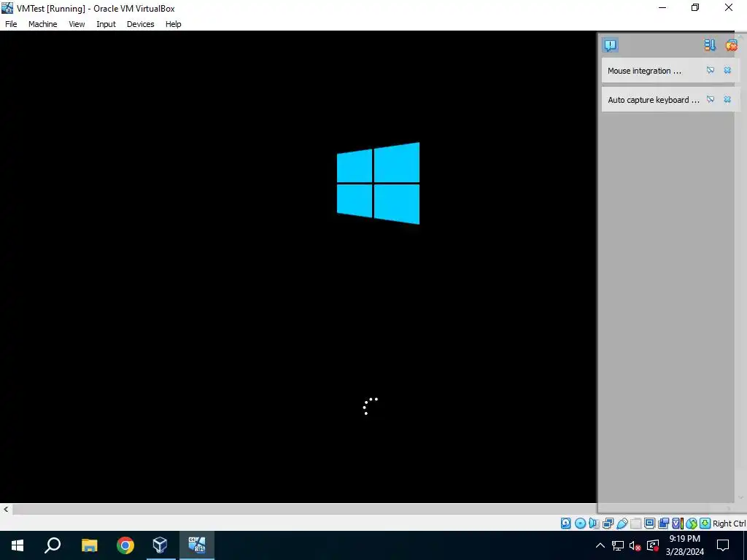Restore down the VMTest VirtualBox window
Image resolution: width=747 pixels, height=560 pixels.
[x=695, y=8]
